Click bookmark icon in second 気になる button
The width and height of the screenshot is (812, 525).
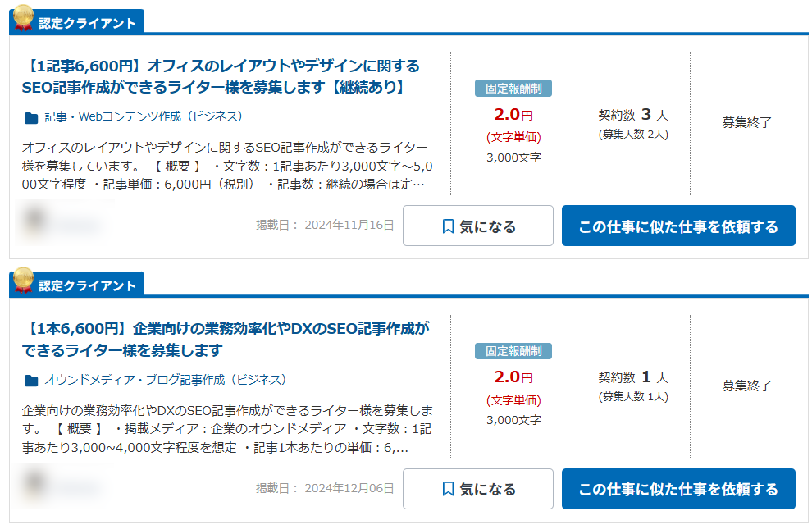[448, 489]
